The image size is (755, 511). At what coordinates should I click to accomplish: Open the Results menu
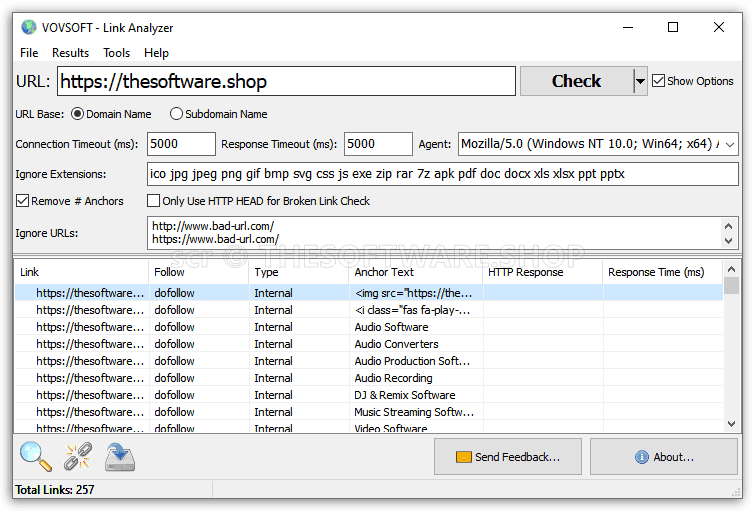pyautogui.click(x=70, y=52)
